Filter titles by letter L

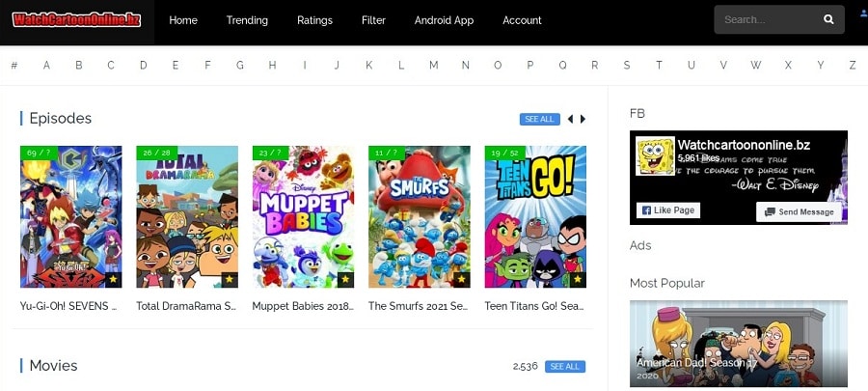point(401,66)
